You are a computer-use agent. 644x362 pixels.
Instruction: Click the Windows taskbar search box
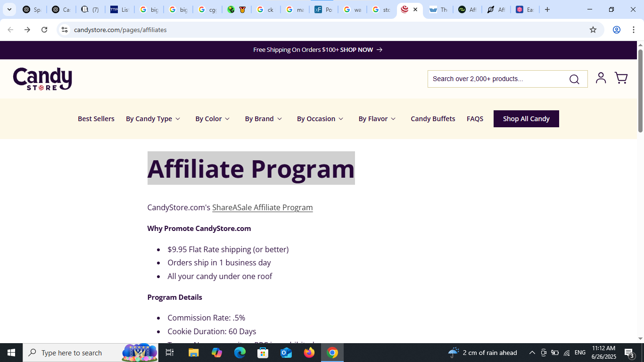91,353
